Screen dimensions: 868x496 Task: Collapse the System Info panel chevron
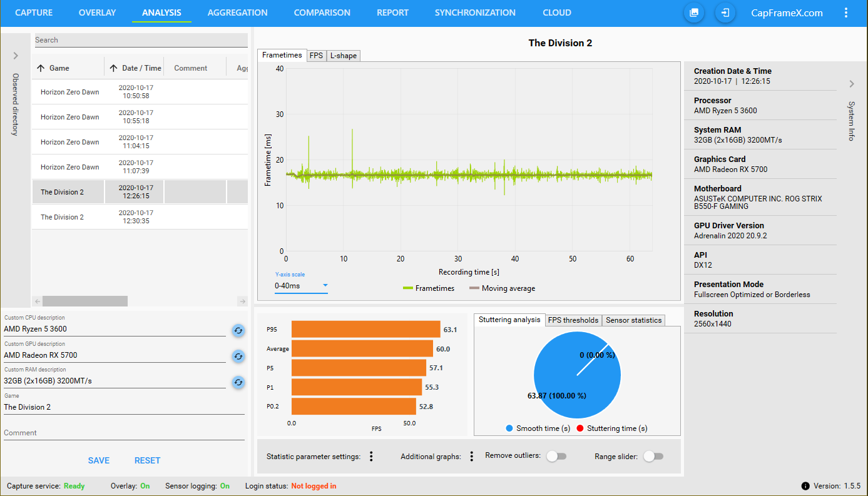[852, 84]
